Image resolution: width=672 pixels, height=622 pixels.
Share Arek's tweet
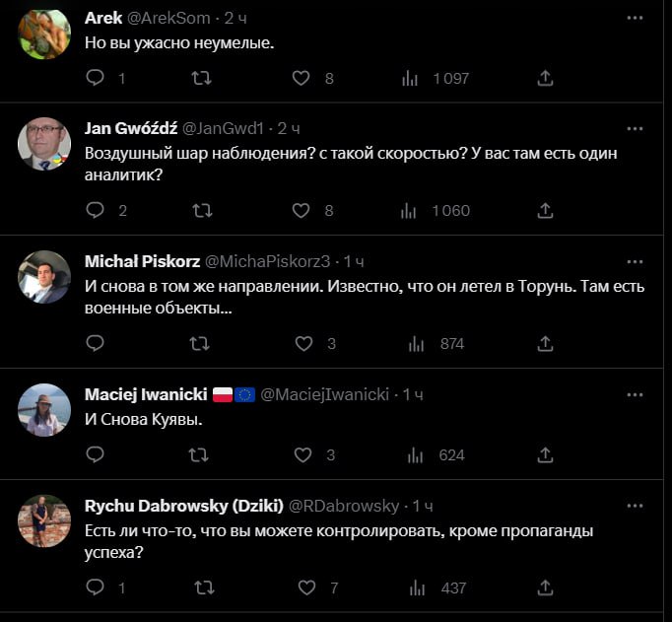pos(545,78)
